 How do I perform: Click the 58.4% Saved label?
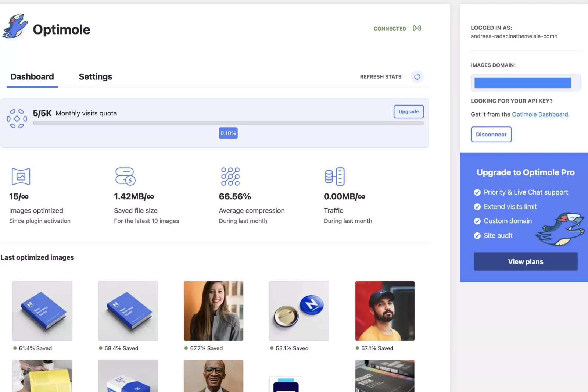121,348
